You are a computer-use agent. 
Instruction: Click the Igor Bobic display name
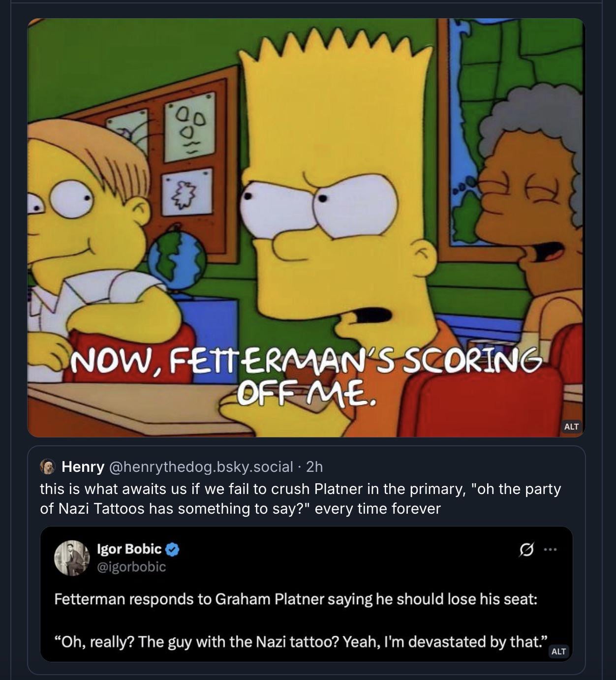tap(129, 549)
